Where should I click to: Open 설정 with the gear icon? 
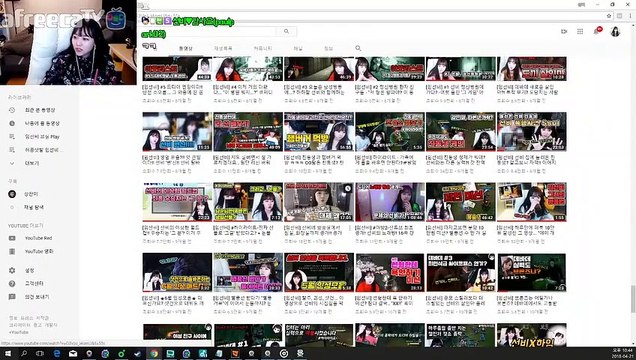[x=29, y=270]
